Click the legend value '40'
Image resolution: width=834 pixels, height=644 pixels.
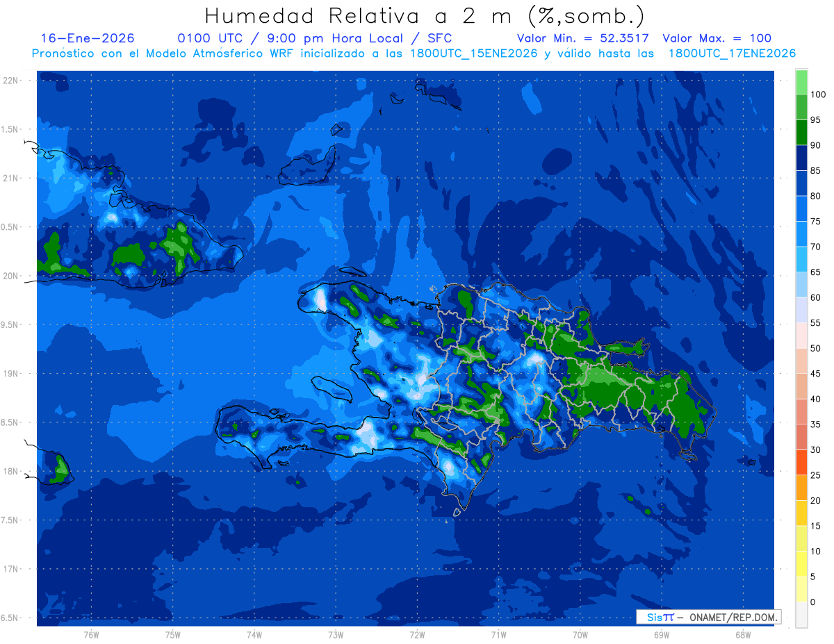816,399
